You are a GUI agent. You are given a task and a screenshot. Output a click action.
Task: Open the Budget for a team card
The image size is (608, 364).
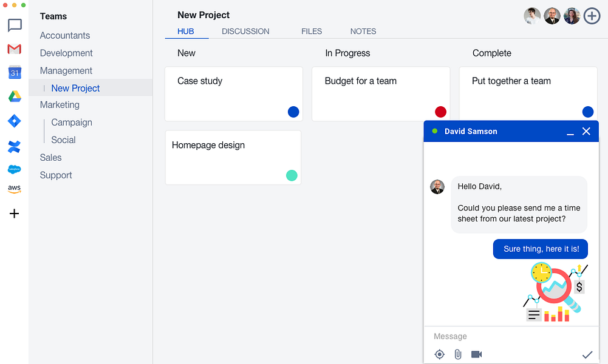[x=381, y=94]
